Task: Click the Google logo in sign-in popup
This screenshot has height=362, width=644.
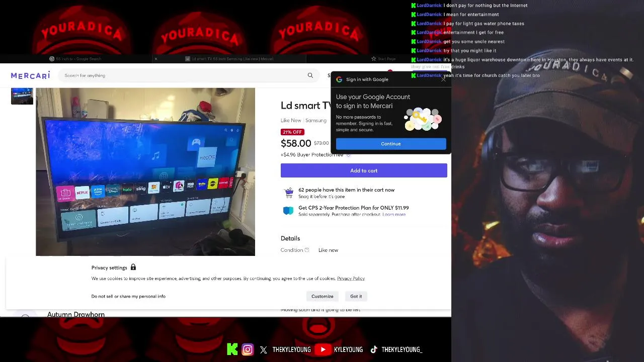Action: tap(339, 79)
